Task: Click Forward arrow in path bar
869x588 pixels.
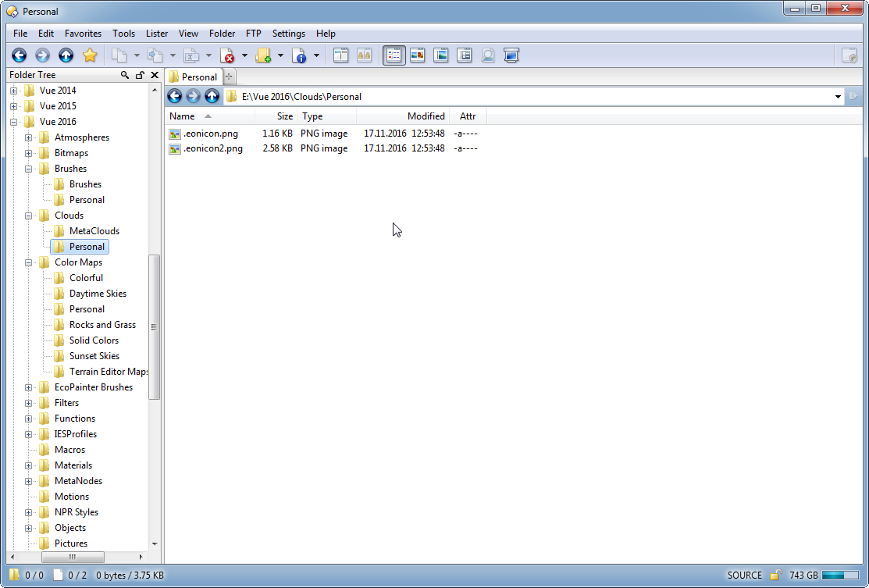Action: [193, 96]
